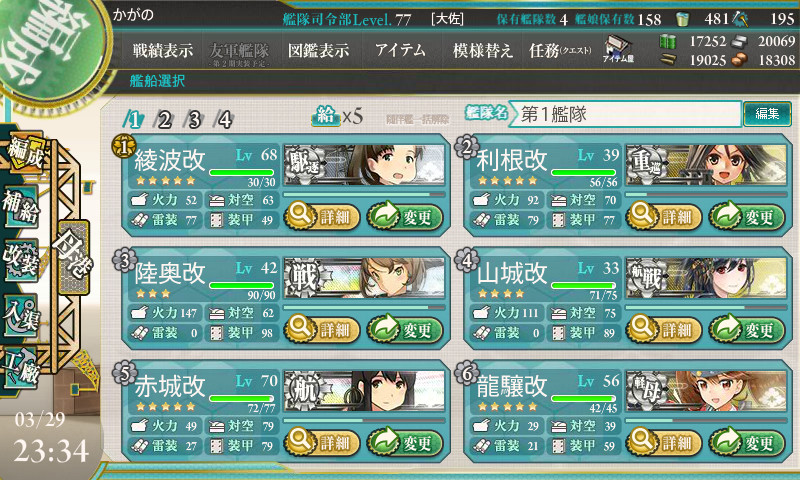Switch to fleet tab 3
The height and width of the screenshot is (480, 800).
[x=194, y=120]
